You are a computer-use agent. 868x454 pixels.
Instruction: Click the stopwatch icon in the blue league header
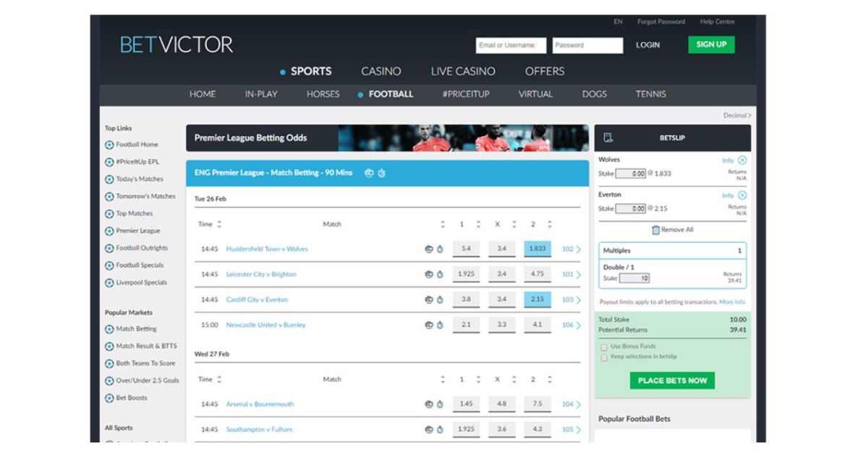[x=381, y=174]
